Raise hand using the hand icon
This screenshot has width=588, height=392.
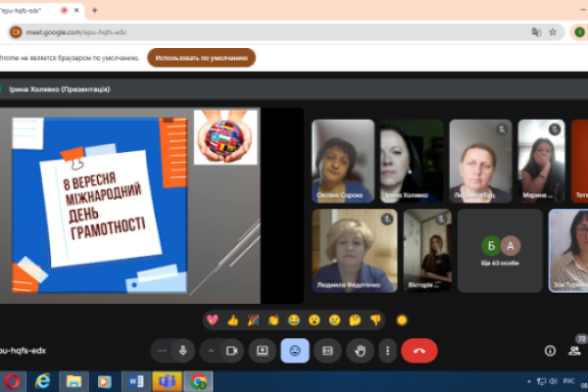360,350
